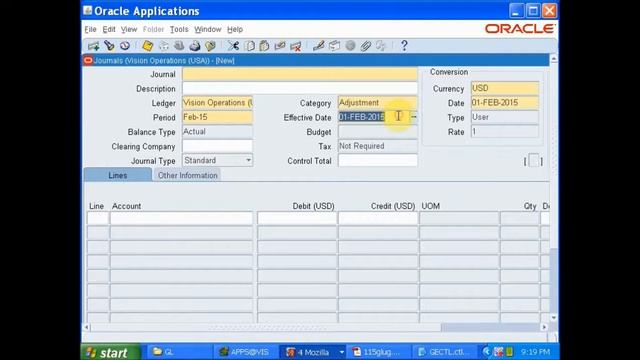640x360 pixels.
Task: Click the Windows start button
Action: tap(111, 352)
